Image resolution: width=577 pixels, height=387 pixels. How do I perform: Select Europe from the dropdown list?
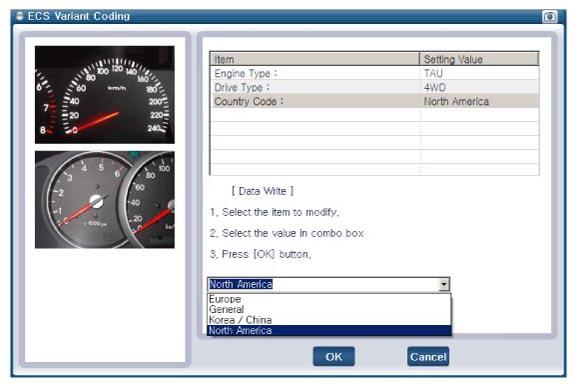[x=329, y=299]
